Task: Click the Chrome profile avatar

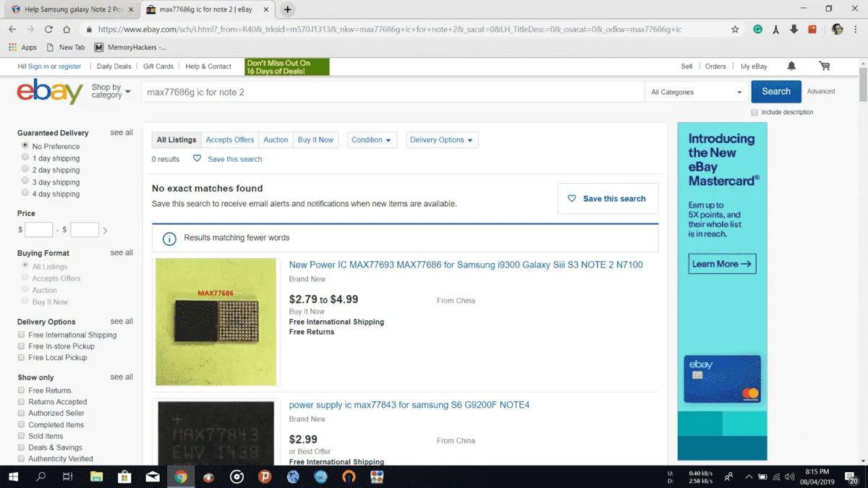Action: coord(838,30)
